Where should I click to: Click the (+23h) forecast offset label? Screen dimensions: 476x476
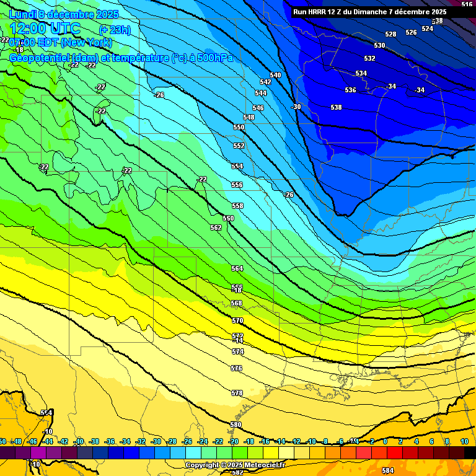(x=115, y=30)
